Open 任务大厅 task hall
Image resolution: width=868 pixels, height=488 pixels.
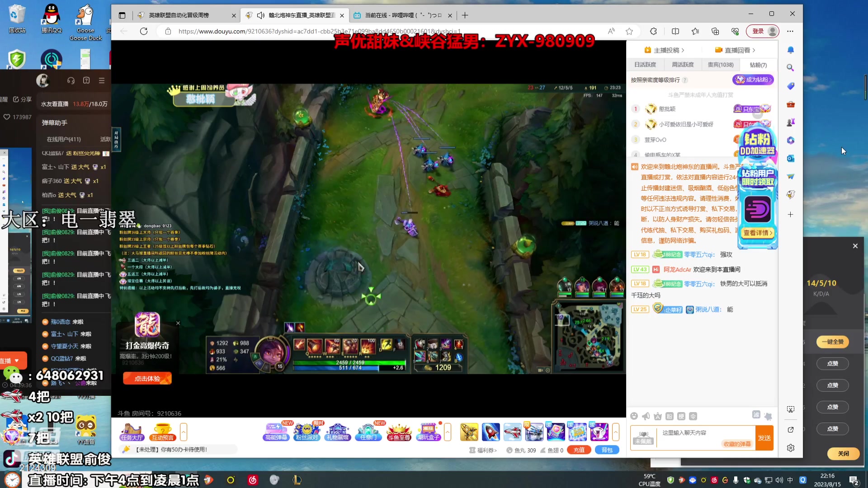click(x=132, y=432)
